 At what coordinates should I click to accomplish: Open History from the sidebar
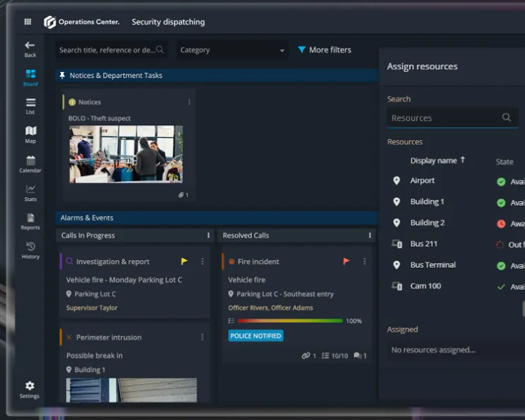pyautogui.click(x=30, y=250)
